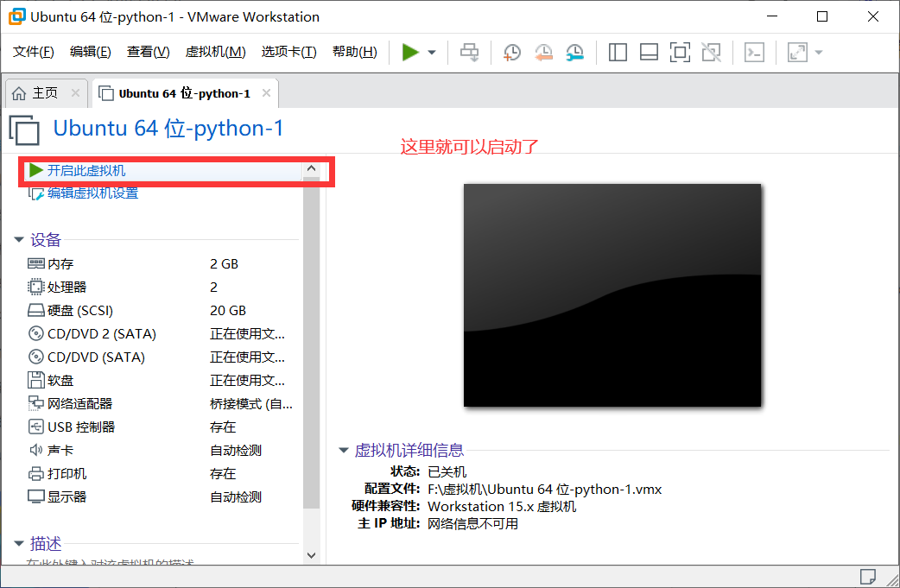Screen dimensions: 900x588
Task: Collapse the 描述 section
Action: point(19,543)
